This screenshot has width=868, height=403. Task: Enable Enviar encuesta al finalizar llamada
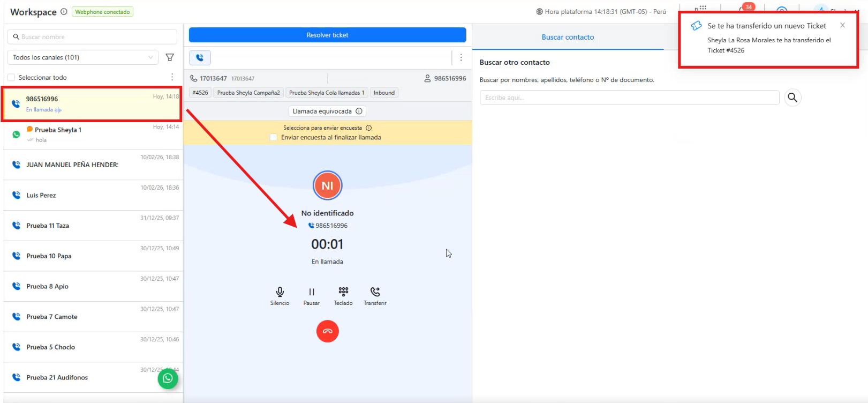click(x=274, y=137)
